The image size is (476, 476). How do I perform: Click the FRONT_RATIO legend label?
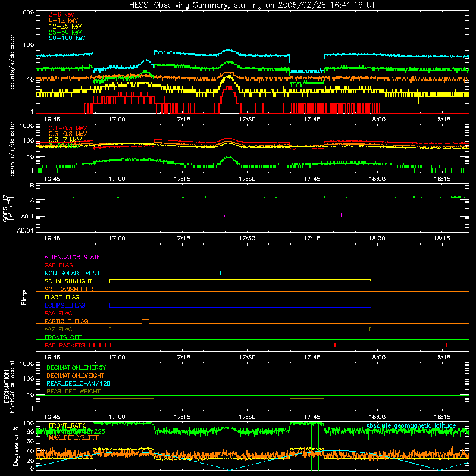click(x=68, y=425)
